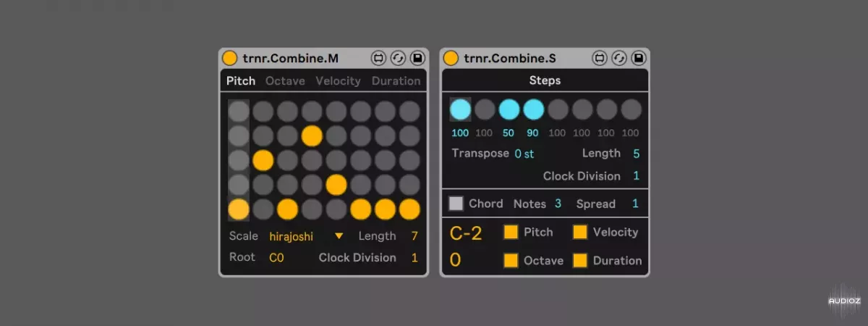Click the save preset icon on trnr.Combine.S

(639, 58)
